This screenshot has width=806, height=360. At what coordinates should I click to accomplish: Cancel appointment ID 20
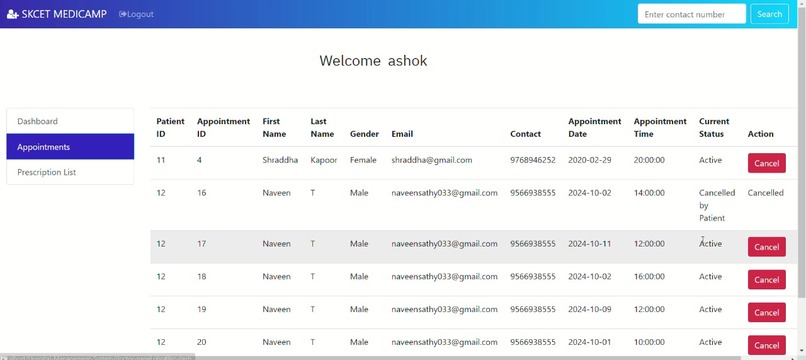coord(766,345)
